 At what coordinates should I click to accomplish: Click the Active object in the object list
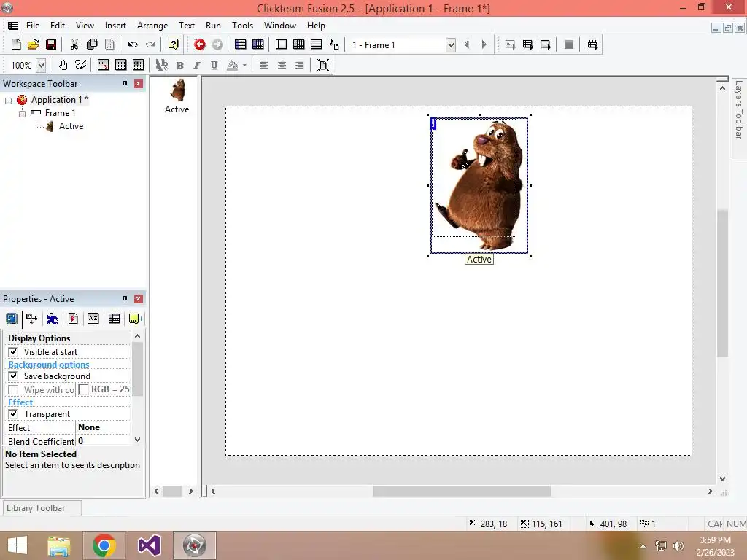(177, 97)
